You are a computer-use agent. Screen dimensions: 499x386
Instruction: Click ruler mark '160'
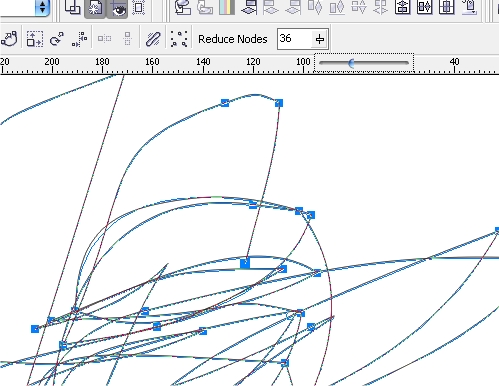pos(152,62)
